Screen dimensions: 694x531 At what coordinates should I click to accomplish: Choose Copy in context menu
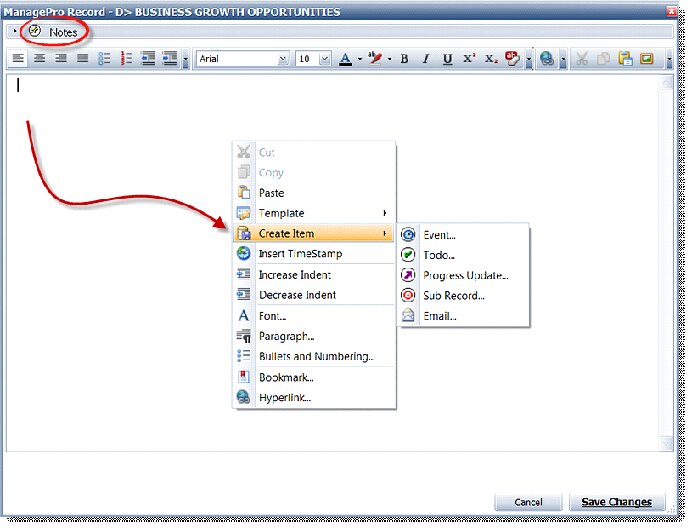314,173
